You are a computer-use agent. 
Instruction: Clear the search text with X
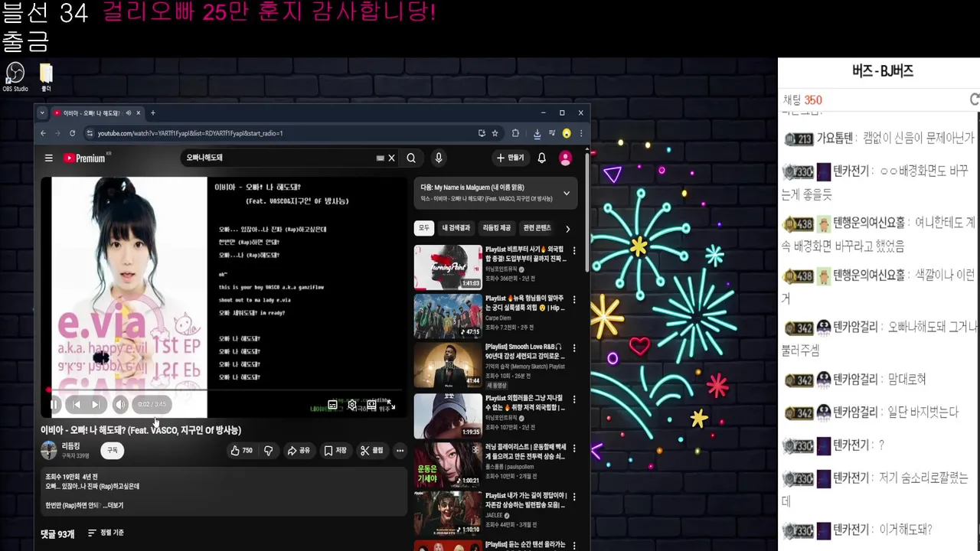click(x=391, y=158)
